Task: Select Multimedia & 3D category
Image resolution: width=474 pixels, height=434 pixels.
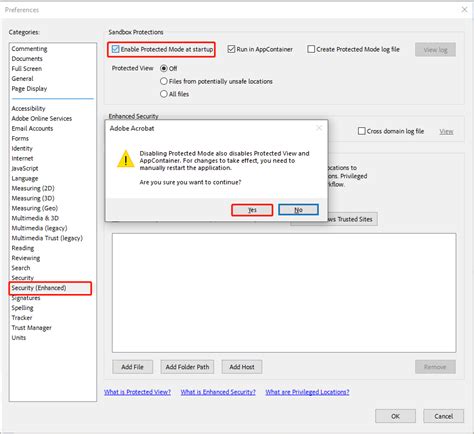Action: click(35, 218)
